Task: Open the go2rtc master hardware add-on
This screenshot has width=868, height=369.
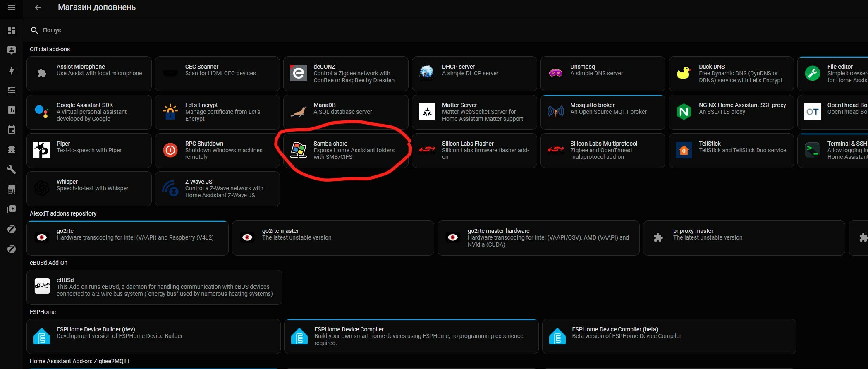Action: [538, 238]
